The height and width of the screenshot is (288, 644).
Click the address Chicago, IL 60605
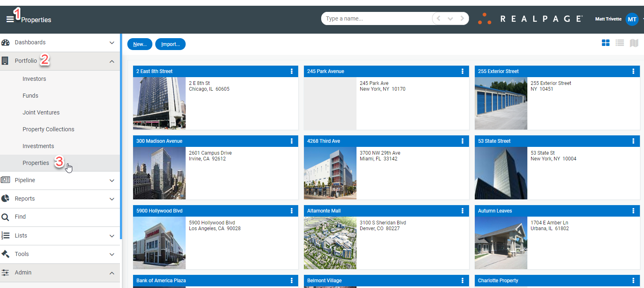click(209, 89)
